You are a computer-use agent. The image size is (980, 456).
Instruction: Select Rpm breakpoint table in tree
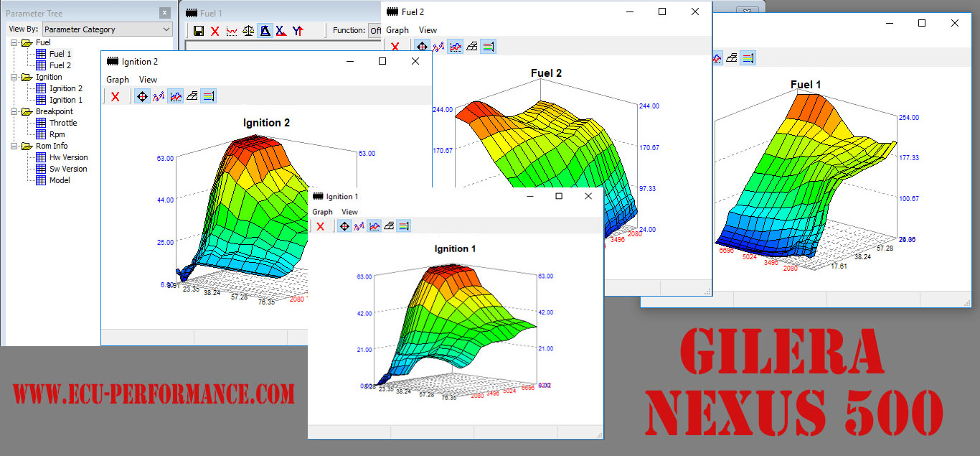click(x=57, y=134)
